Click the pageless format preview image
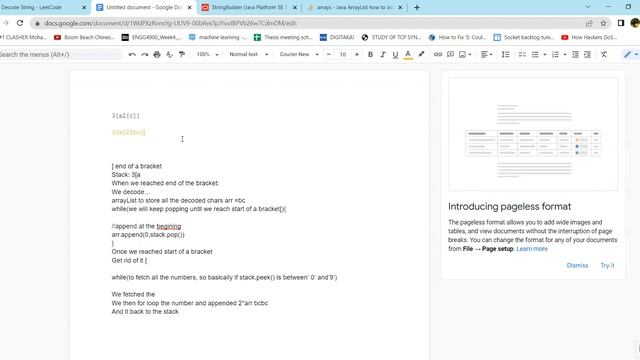This screenshot has width=640, height=360. coord(533,134)
